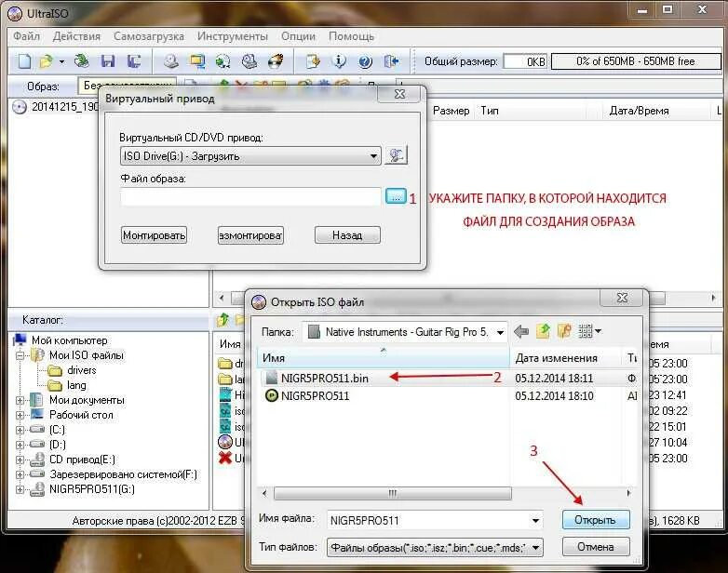Select the 20141215 image root node
The width and height of the screenshot is (728, 573).
65,107
